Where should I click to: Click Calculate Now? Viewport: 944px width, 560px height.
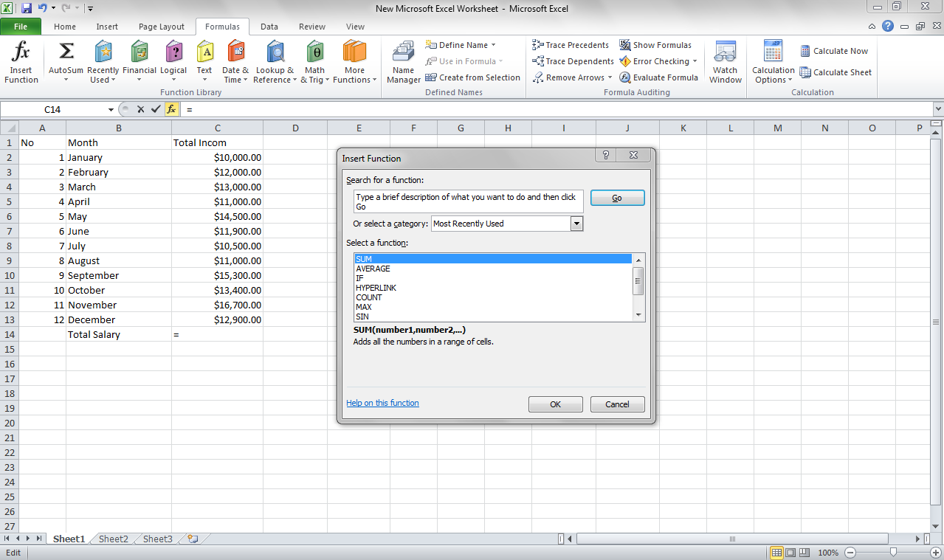[x=835, y=50]
